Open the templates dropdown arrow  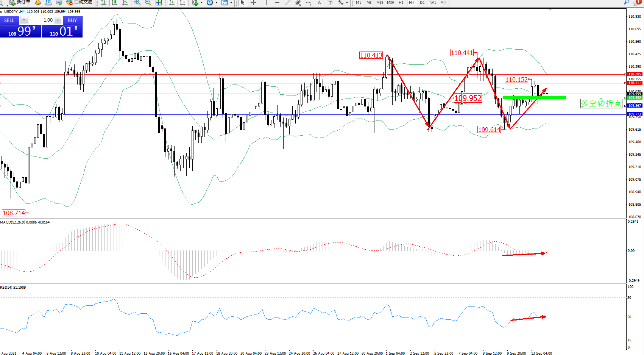click(231, 3)
